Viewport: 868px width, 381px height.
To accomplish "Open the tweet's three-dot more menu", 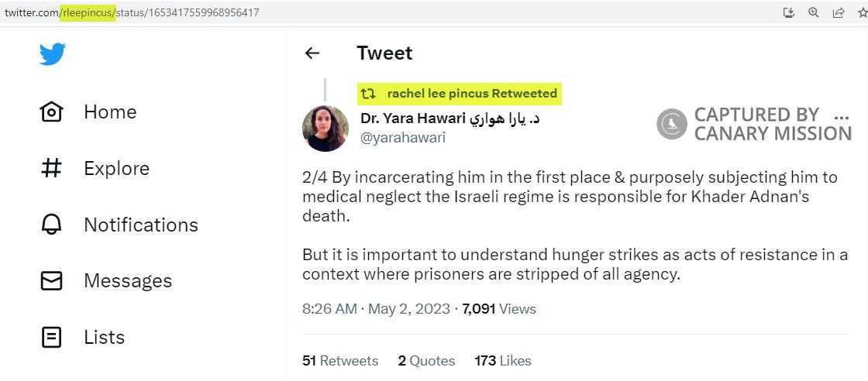I will click(x=841, y=118).
